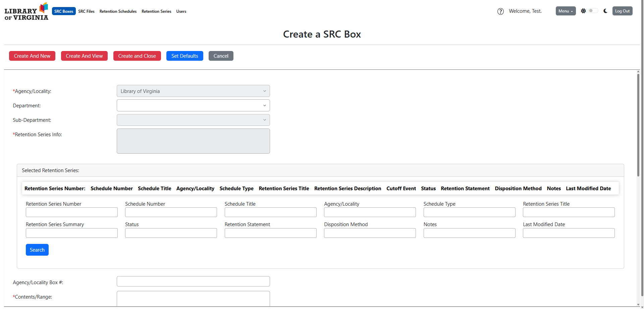Open the Retention Schedules tab

tap(118, 11)
